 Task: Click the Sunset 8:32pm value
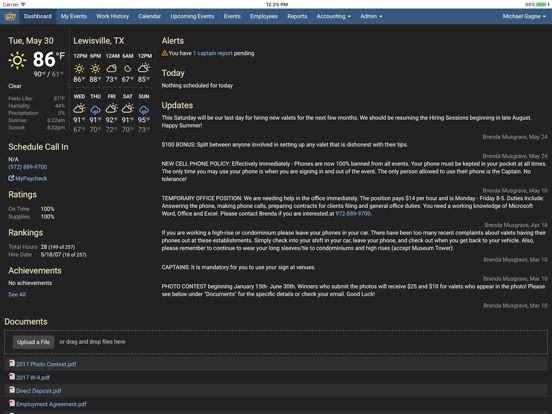point(56,127)
